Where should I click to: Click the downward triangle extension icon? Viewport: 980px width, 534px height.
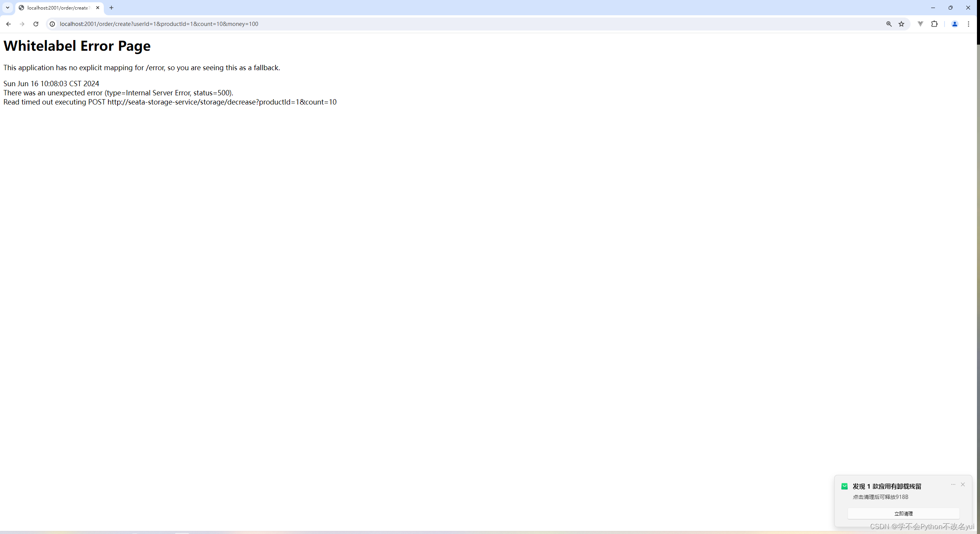(x=920, y=24)
